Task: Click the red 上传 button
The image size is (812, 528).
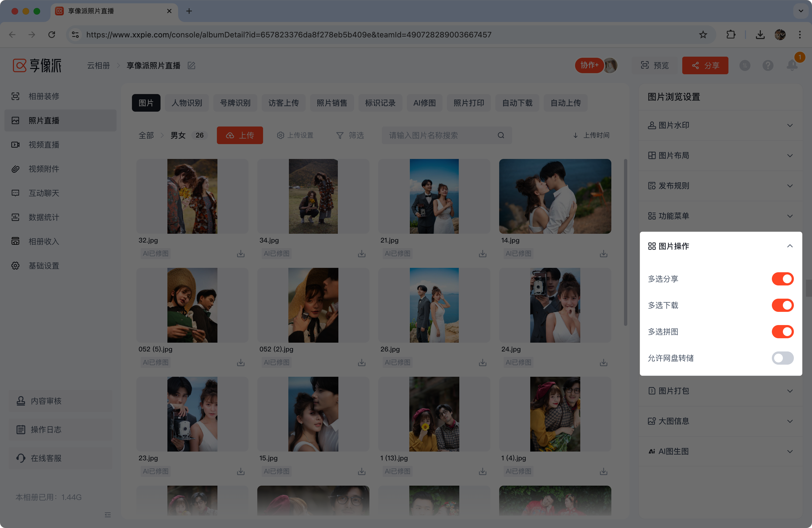Action: pyautogui.click(x=240, y=135)
